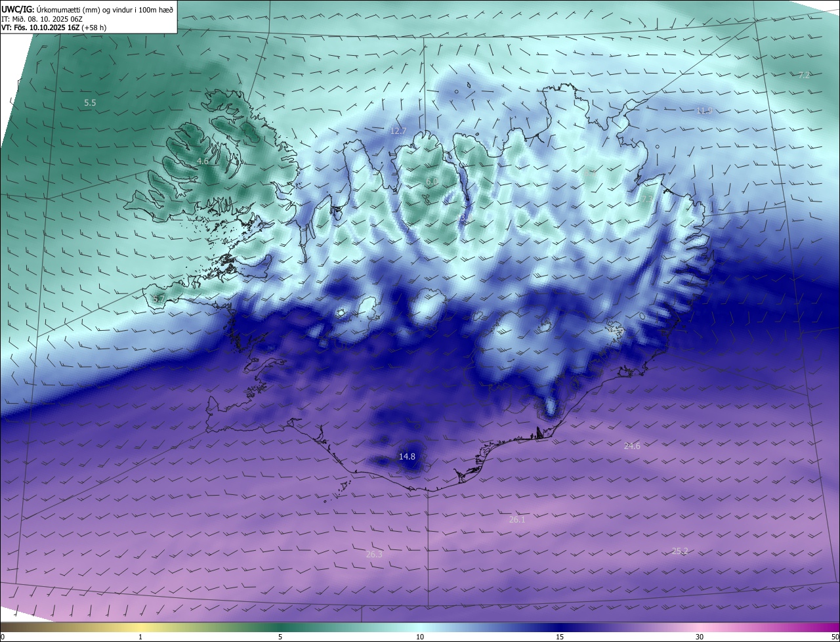Click the 26.1 value south of Iceland
This screenshot has width=840, height=642.
[517, 520]
